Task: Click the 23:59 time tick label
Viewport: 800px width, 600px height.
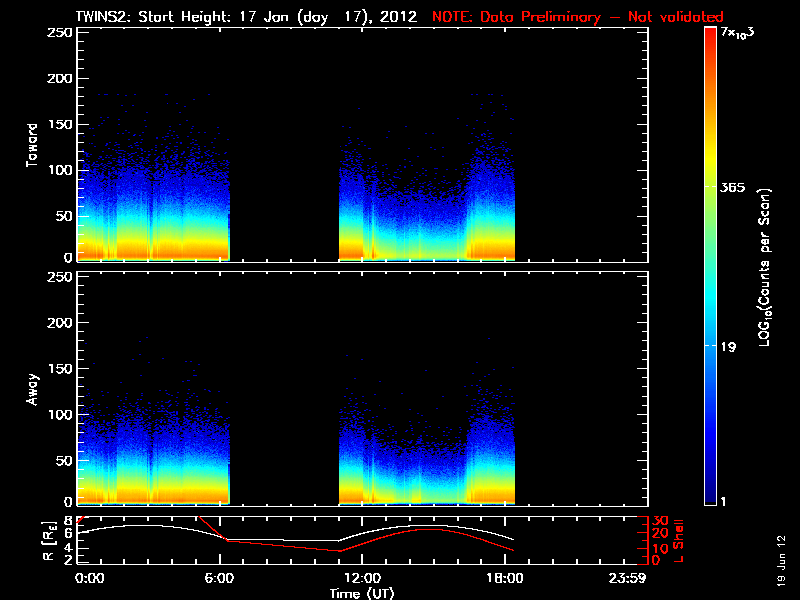Action: point(632,578)
